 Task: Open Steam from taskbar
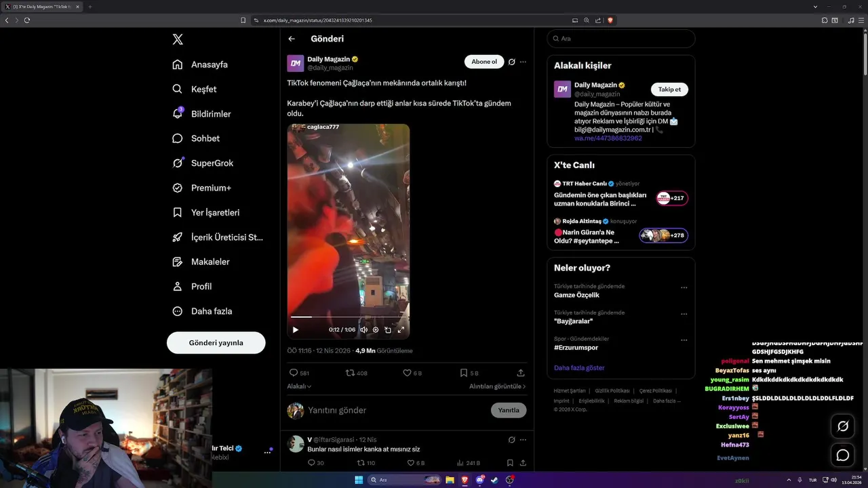(x=494, y=480)
